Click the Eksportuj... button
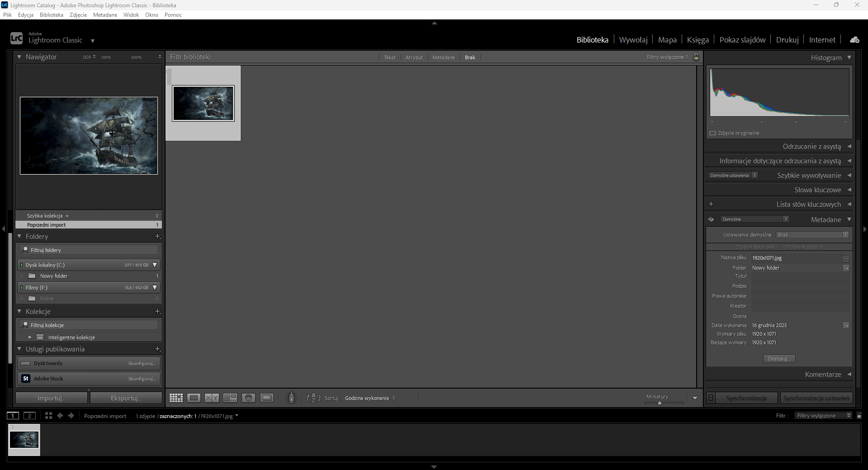This screenshot has width=868, height=470. (126, 398)
